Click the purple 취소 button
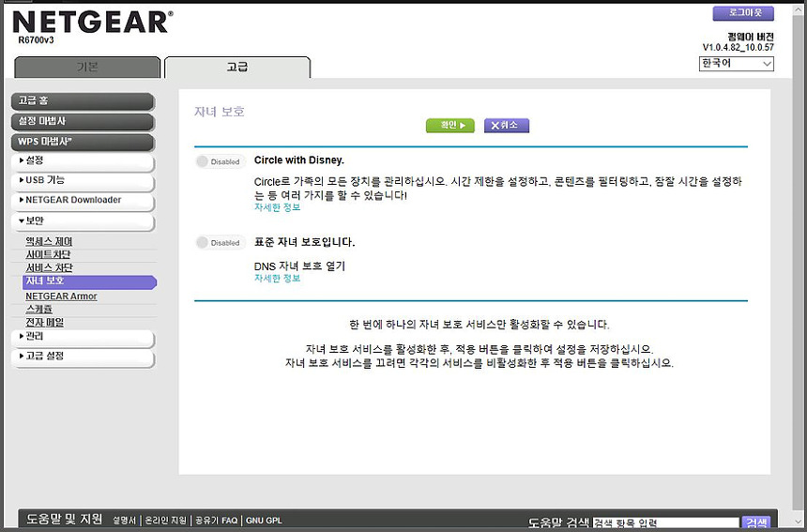807x532 pixels. [x=507, y=126]
